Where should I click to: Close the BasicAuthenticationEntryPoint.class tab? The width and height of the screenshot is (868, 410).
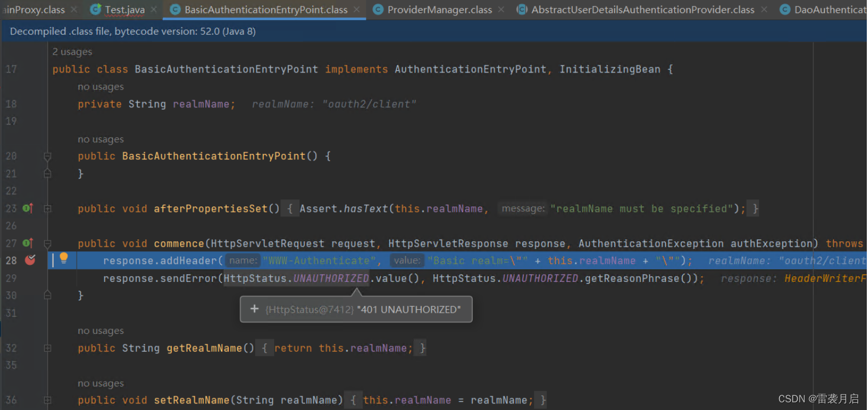[x=357, y=9]
